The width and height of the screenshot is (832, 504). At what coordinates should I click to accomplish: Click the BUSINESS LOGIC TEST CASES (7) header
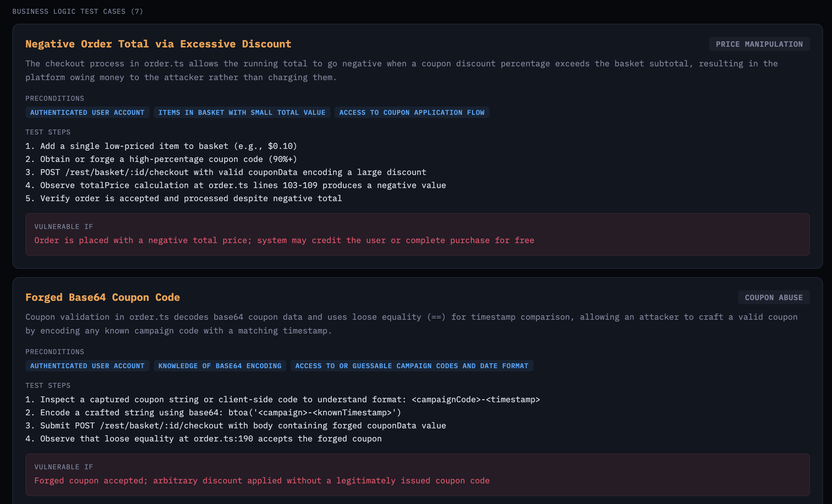(x=78, y=12)
